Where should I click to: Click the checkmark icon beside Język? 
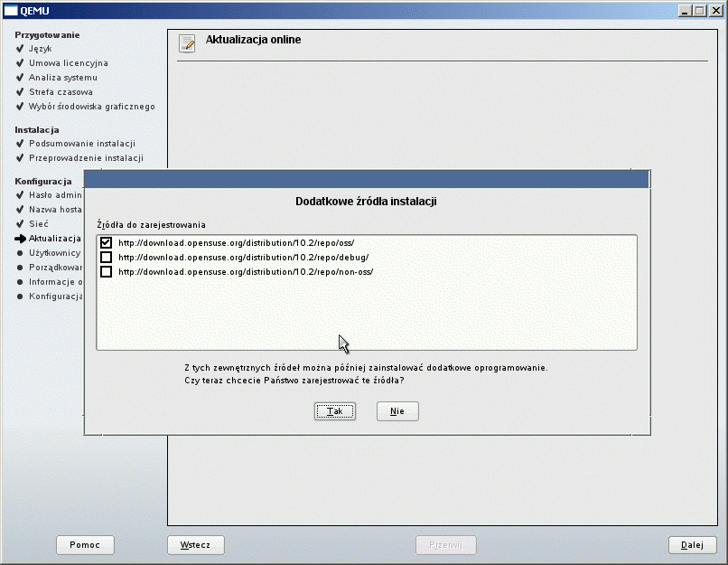tap(20, 49)
